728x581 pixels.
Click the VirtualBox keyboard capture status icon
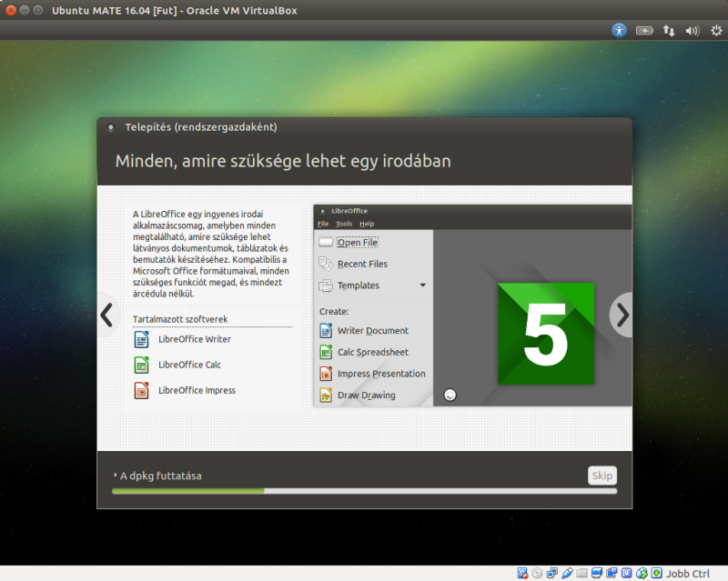point(656,574)
